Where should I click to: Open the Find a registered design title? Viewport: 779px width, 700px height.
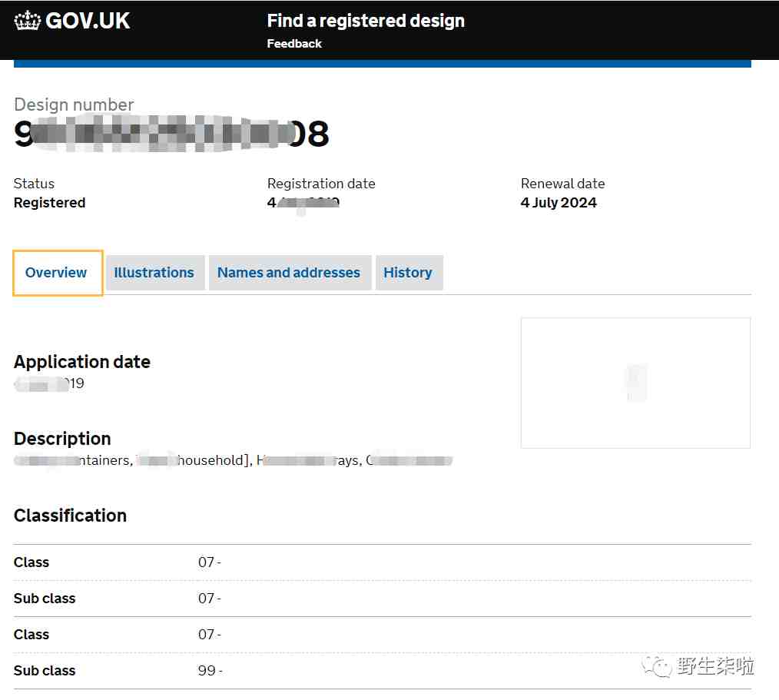[x=366, y=21]
